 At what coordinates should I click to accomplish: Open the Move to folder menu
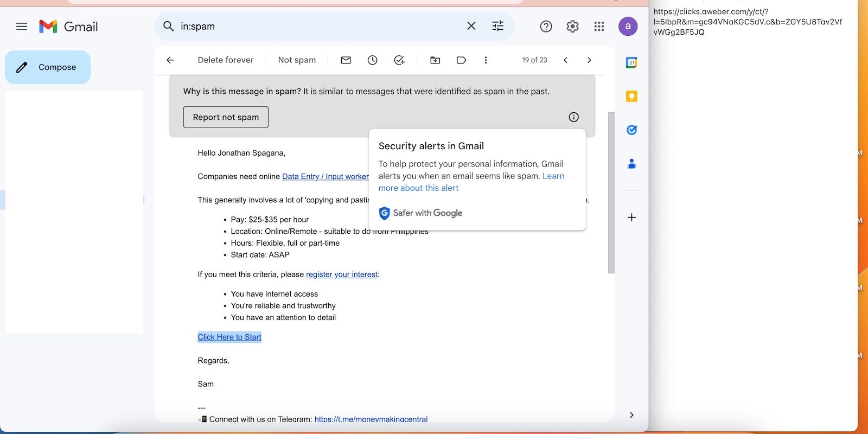point(435,60)
